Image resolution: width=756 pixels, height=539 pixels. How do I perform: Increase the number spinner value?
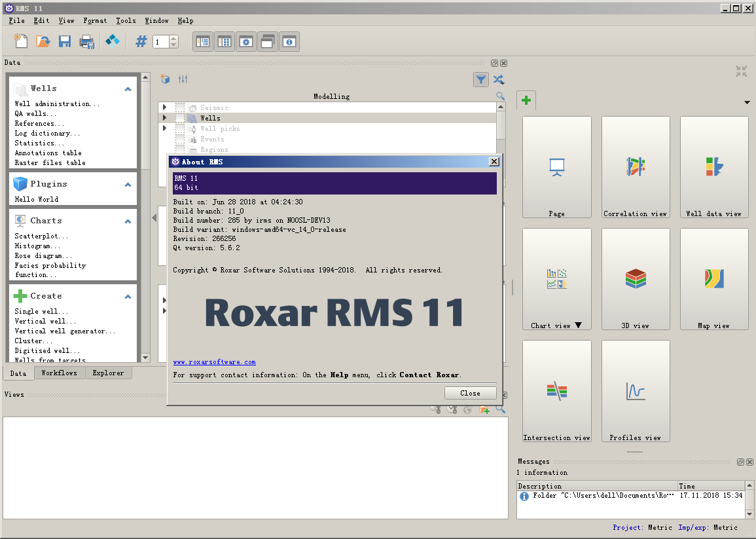(x=174, y=39)
